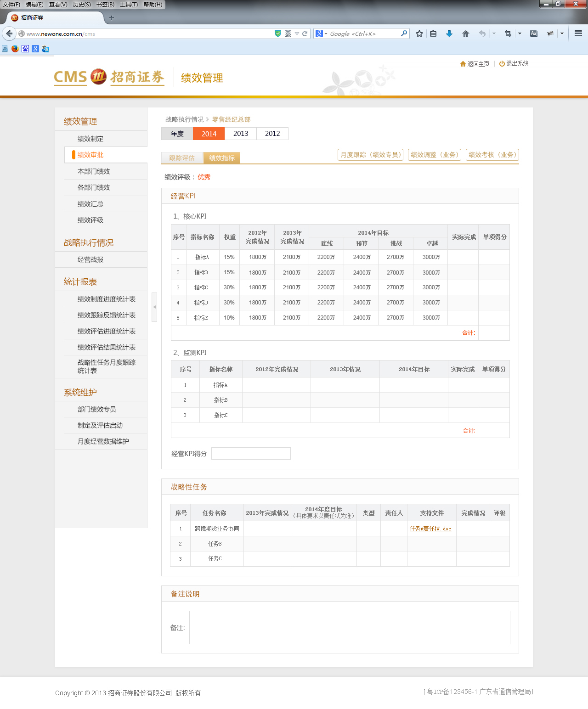Open the Firefox bookmark icon on toolbar
The height and width of the screenshot is (709, 588).
pos(15,48)
